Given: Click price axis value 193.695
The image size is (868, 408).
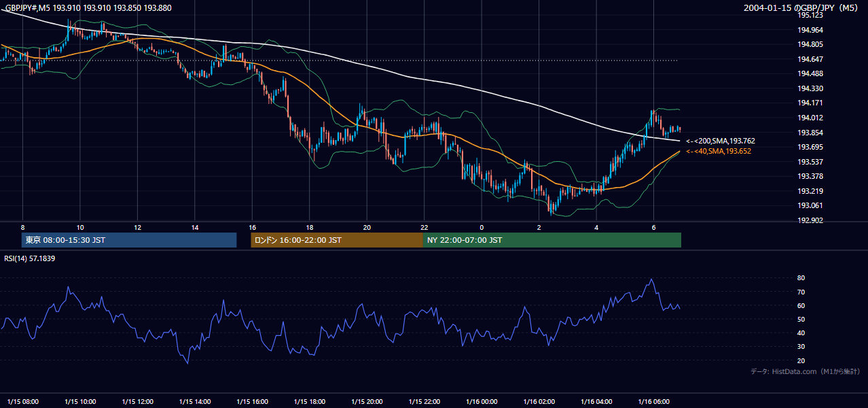Looking at the screenshot, I should tap(810, 147).
